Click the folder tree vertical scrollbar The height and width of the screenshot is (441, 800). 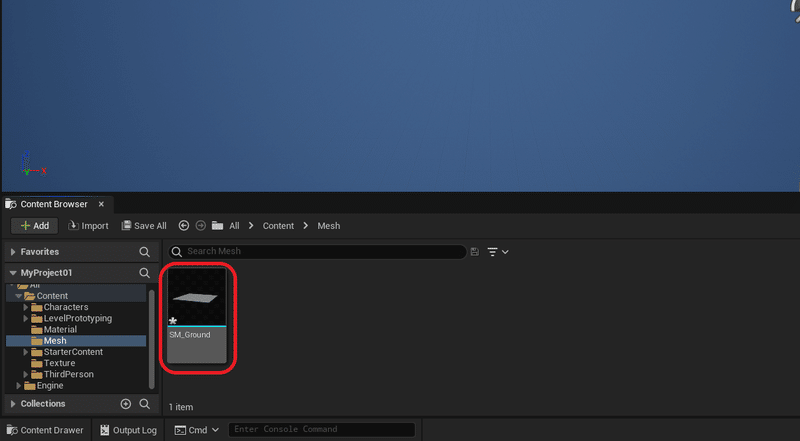click(152, 339)
